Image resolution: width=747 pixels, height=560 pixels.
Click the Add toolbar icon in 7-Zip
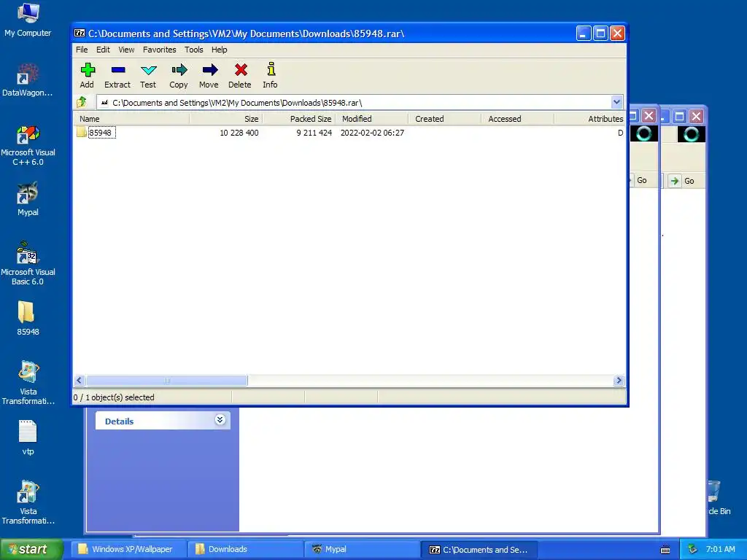pos(88,70)
